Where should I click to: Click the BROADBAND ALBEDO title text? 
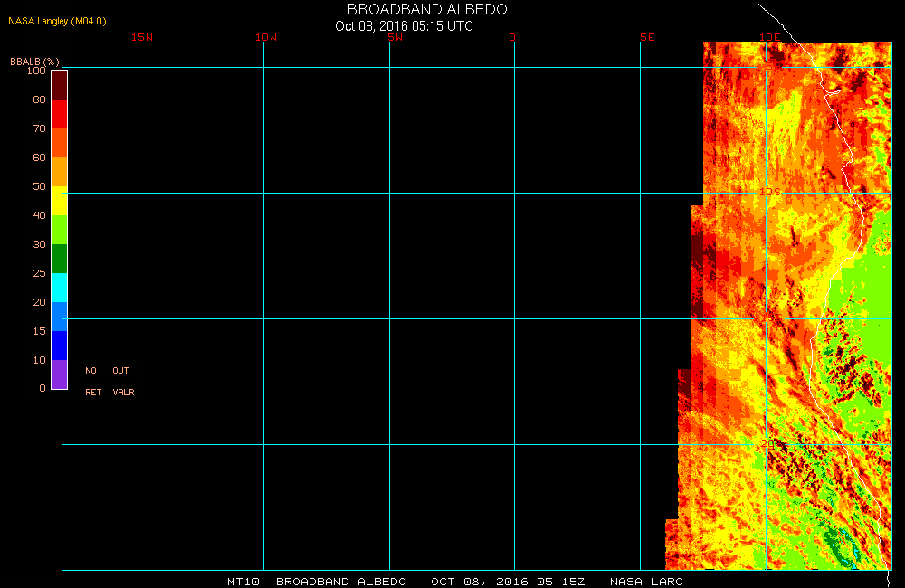(427, 9)
